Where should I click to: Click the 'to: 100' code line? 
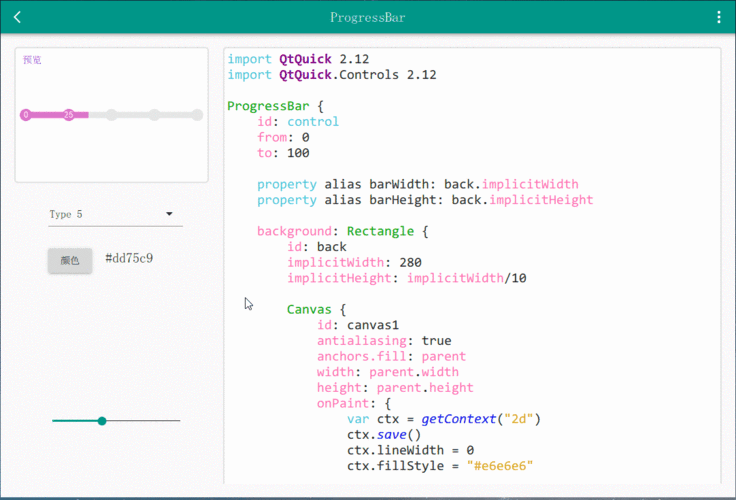[283, 153]
